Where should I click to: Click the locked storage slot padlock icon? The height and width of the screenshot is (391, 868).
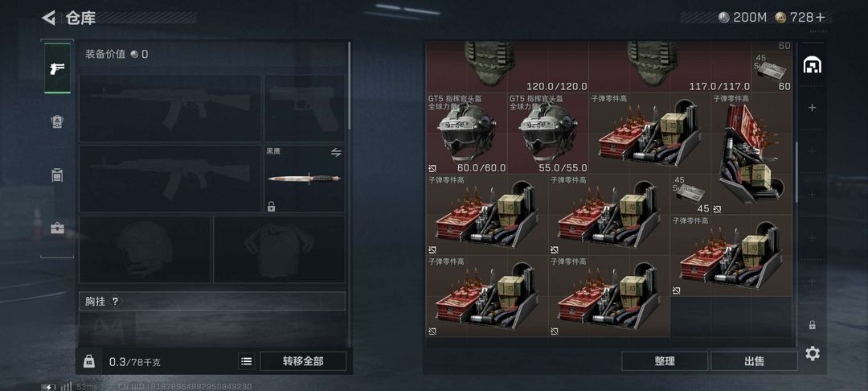[x=812, y=325]
